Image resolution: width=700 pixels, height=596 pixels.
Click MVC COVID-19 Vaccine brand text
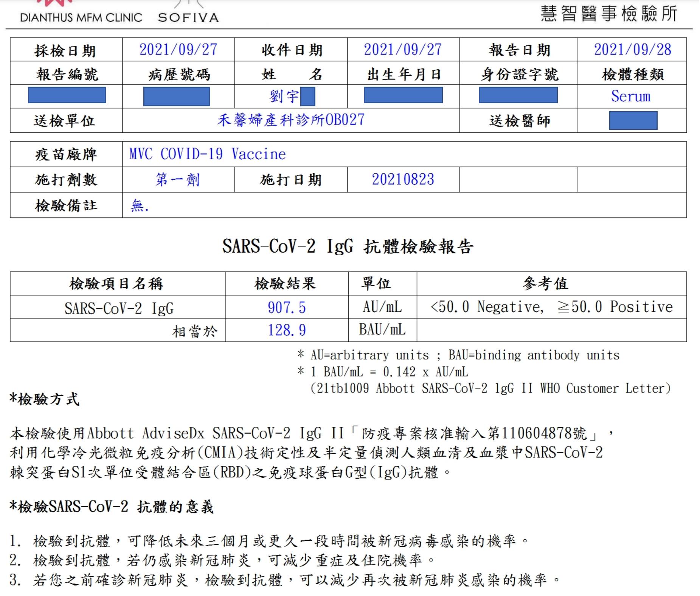pyautogui.click(x=207, y=154)
